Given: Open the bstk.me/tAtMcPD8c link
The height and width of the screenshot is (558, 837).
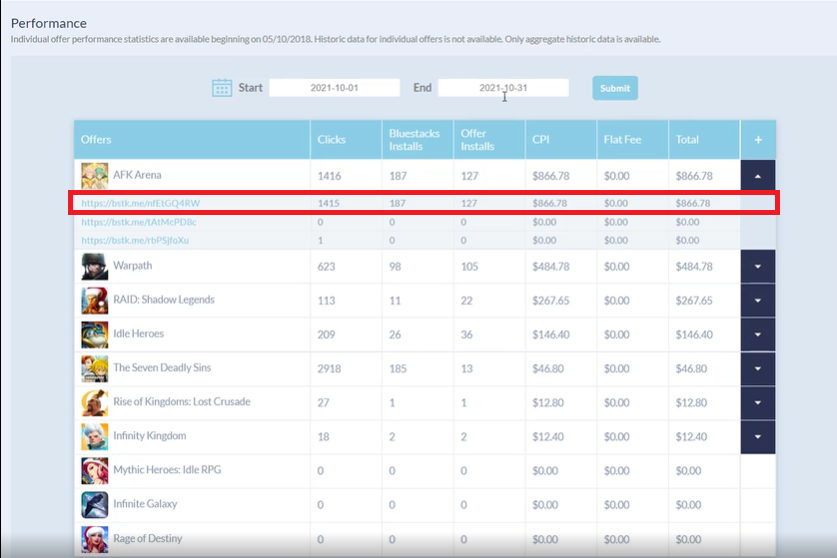Looking at the screenshot, I should pos(139,222).
